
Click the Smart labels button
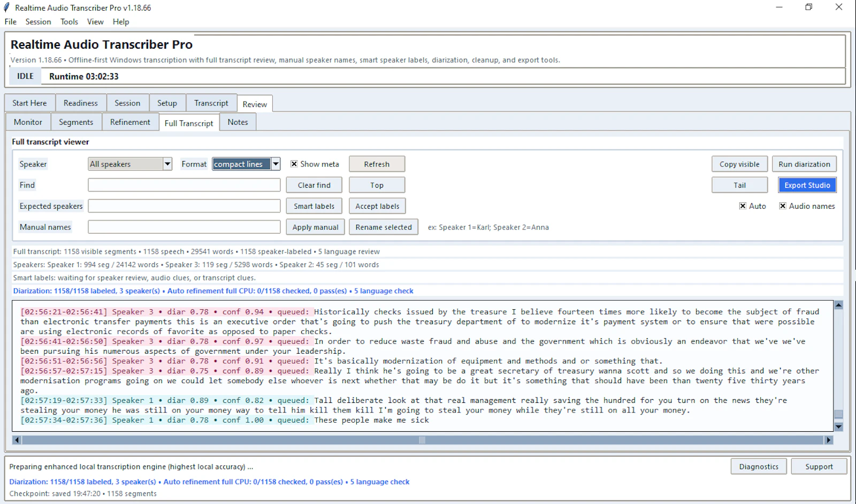[x=314, y=206]
